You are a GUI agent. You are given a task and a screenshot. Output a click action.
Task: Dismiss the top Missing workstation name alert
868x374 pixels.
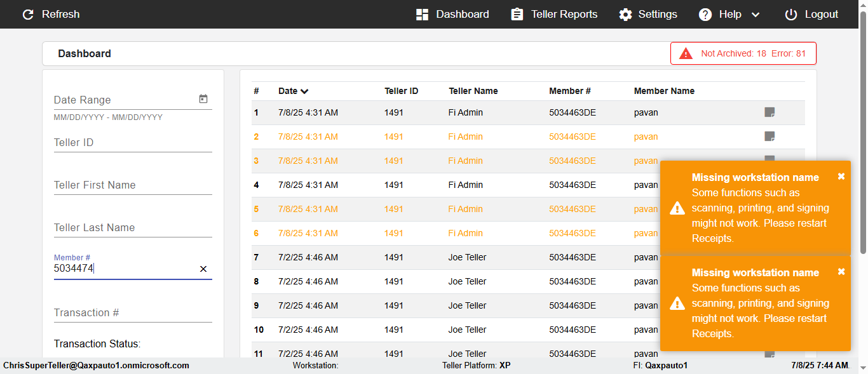(841, 177)
